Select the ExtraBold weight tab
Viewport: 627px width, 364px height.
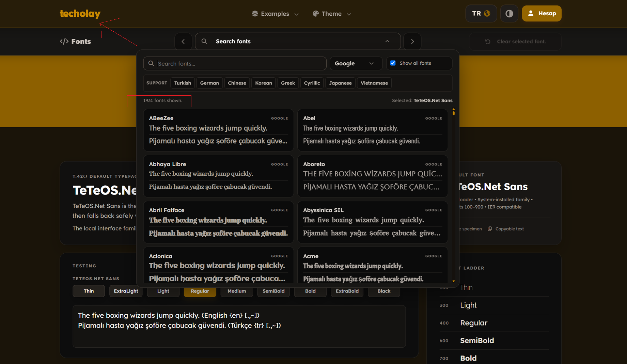pyautogui.click(x=347, y=291)
